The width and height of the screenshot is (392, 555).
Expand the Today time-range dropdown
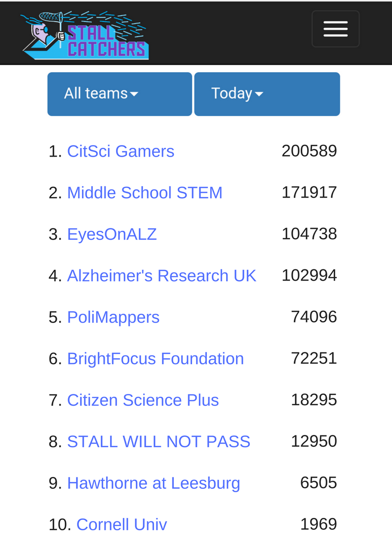point(267,94)
